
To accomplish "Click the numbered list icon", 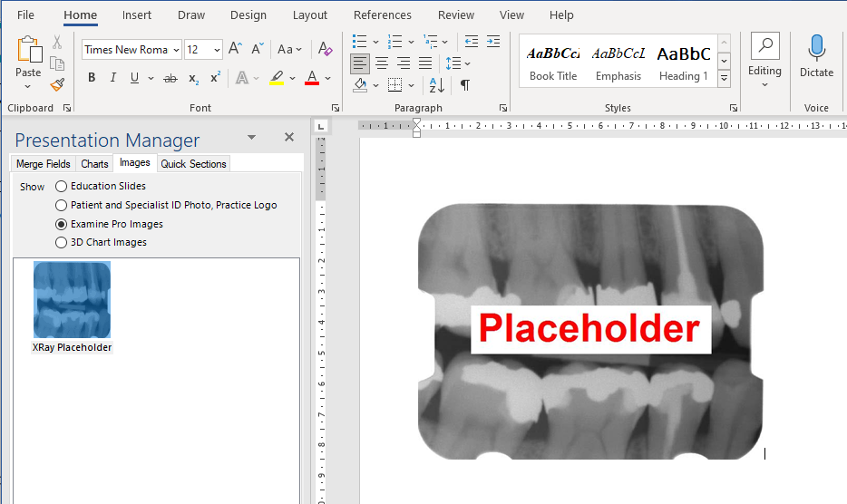I will [394, 41].
